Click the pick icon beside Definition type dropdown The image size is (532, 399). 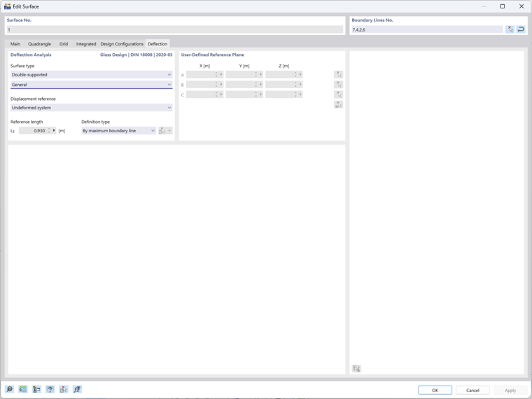(162, 131)
